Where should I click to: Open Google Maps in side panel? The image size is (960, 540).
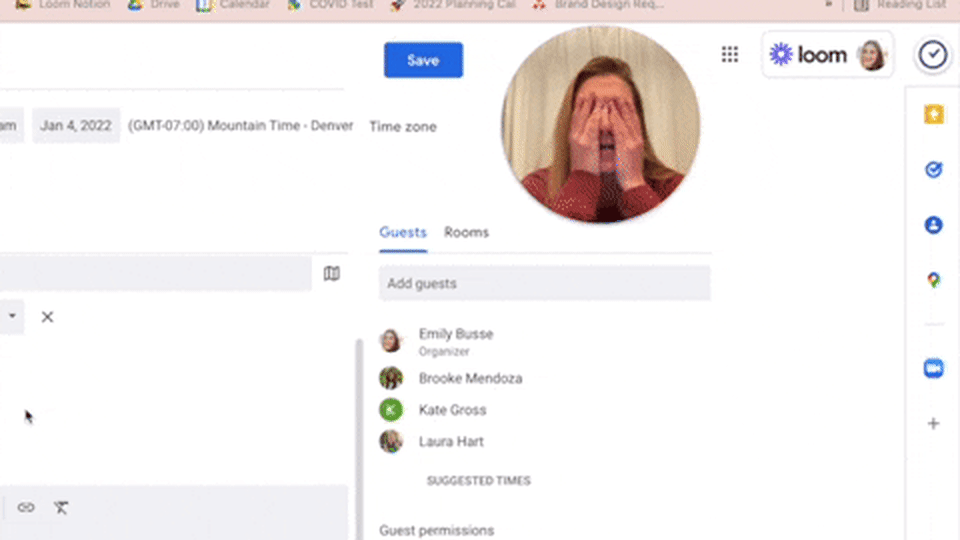[933, 280]
